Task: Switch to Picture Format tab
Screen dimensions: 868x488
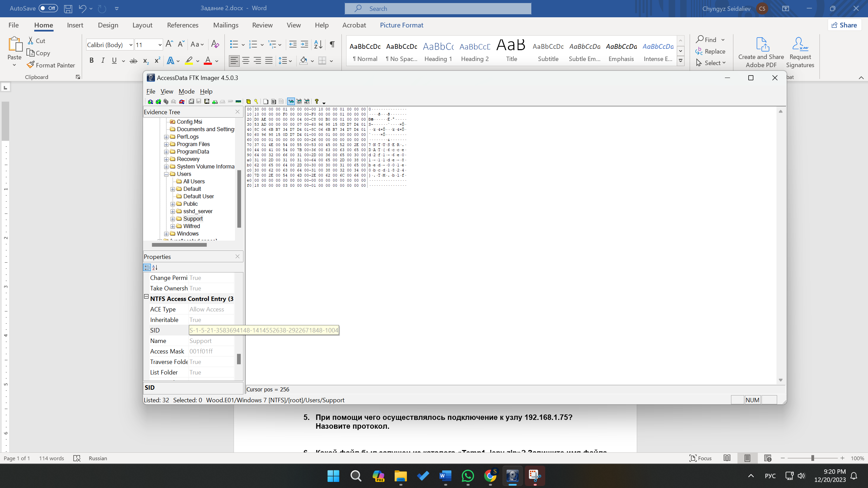Action: click(x=401, y=25)
